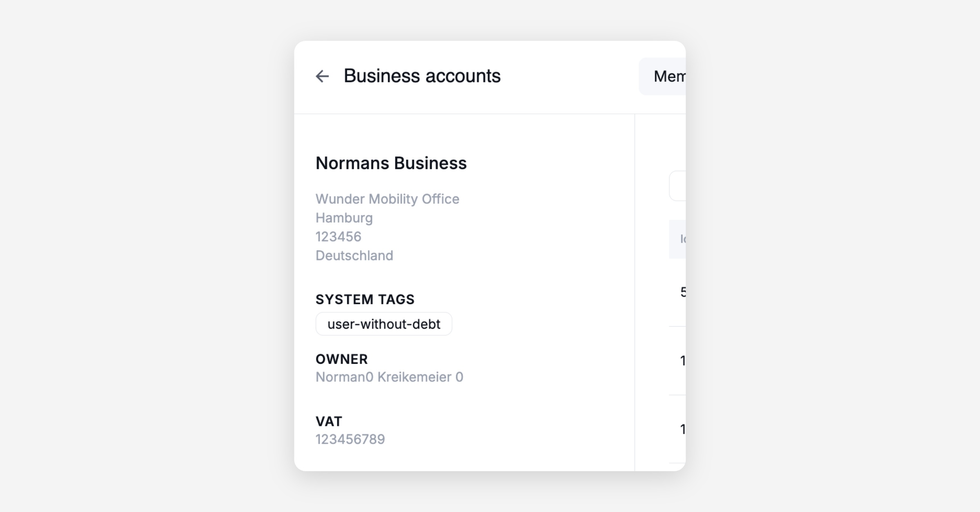This screenshot has height=512, width=980.
Task: Click the VAT label
Action: (x=329, y=421)
